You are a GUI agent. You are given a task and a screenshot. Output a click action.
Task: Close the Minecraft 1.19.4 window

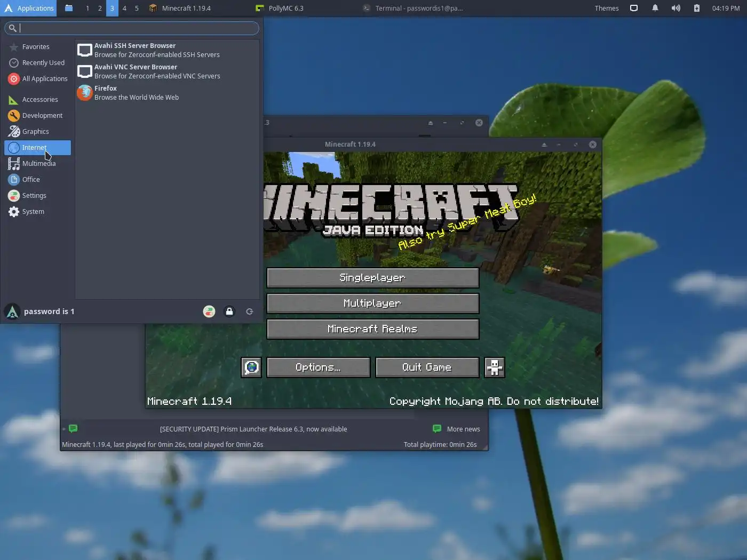click(592, 145)
